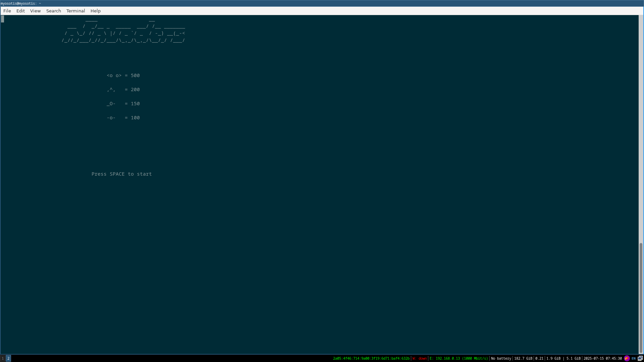644x362 pixels.
Task: Click the flame tray icon
Action: (x=627, y=358)
